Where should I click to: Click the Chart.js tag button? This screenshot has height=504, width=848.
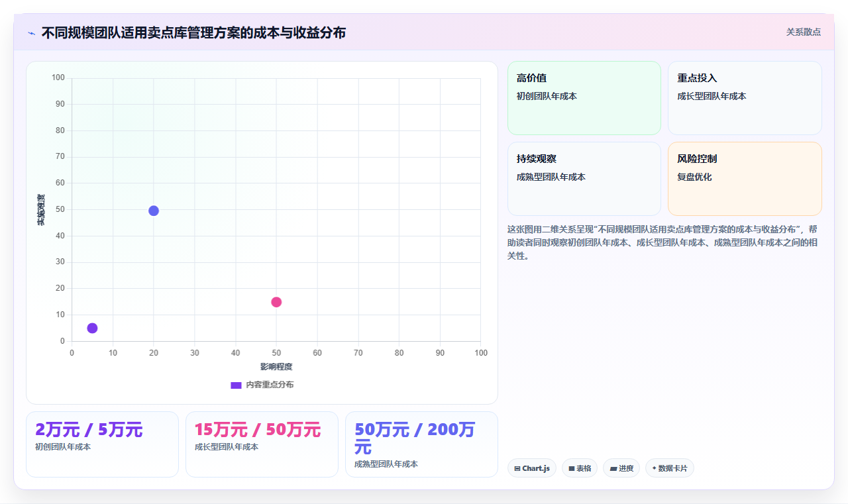[532, 468]
